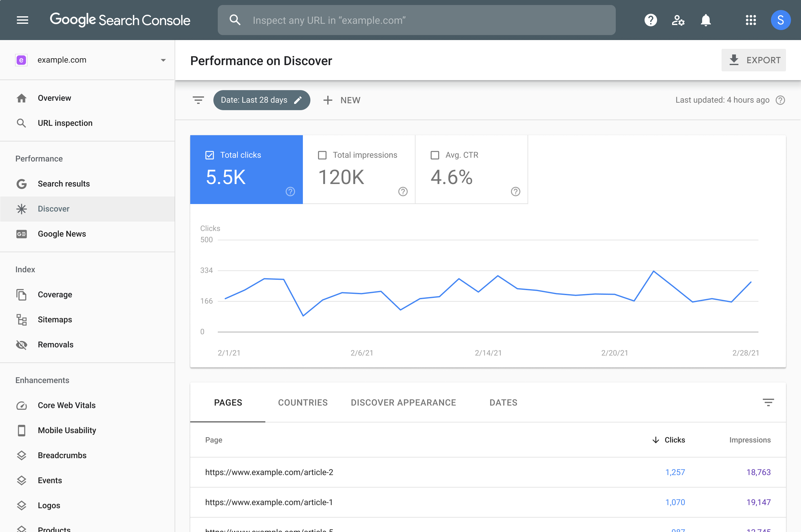Click the Google apps grid icon
Viewport: 801px width, 532px height.
coord(751,20)
